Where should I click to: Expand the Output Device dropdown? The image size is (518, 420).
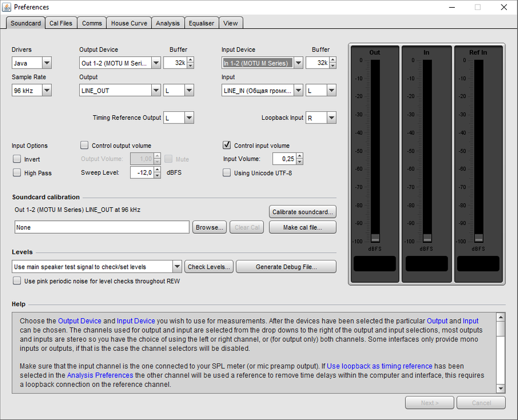(156, 63)
